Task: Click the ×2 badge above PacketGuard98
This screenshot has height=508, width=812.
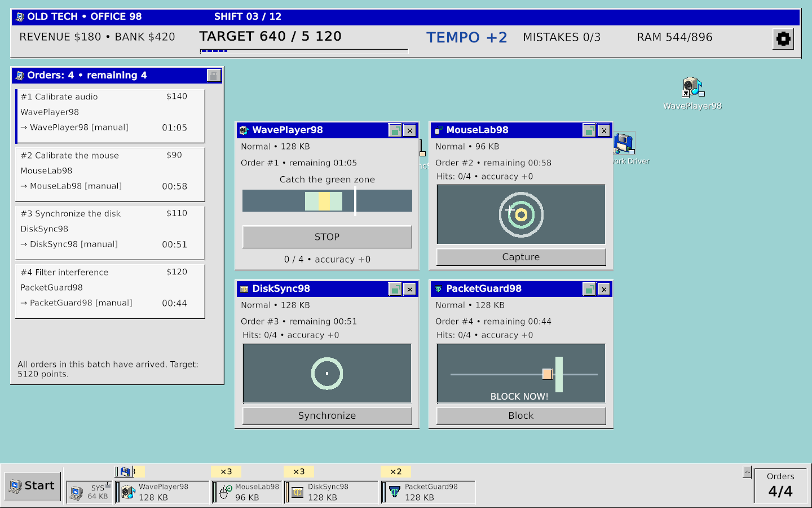Action: pyautogui.click(x=396, y=471)
